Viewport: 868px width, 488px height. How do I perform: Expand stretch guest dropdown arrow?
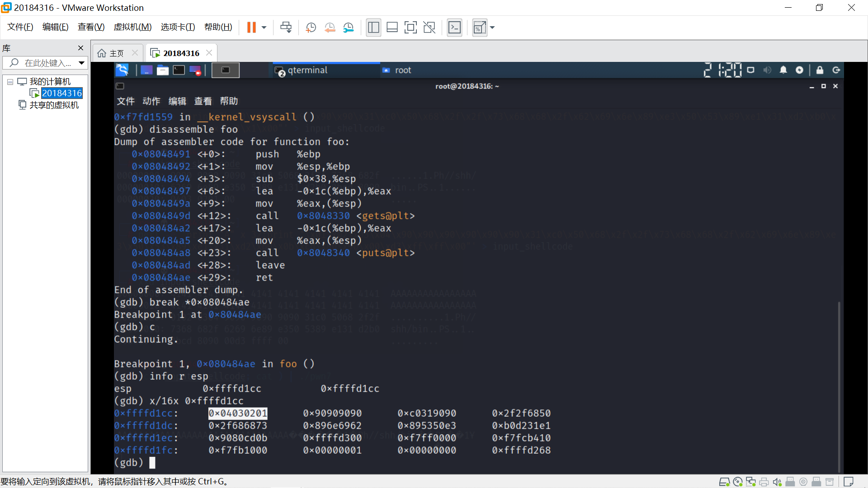[x=492, y=28]
